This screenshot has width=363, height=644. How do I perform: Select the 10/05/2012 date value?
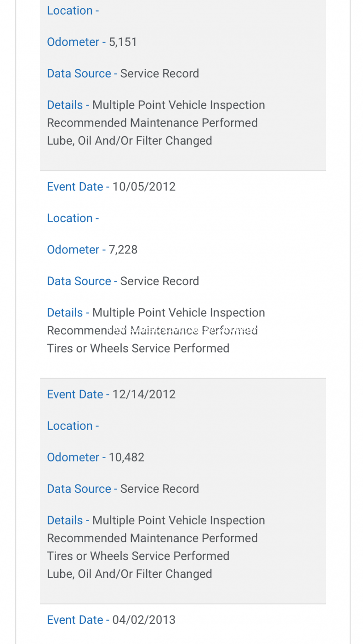coord(144,187)
